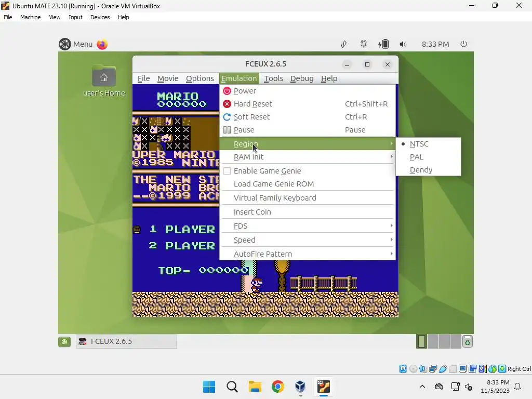Expand the Speed submenu
Image resolution: width=532 pixels, height=399 pixels.
point(308,240)
